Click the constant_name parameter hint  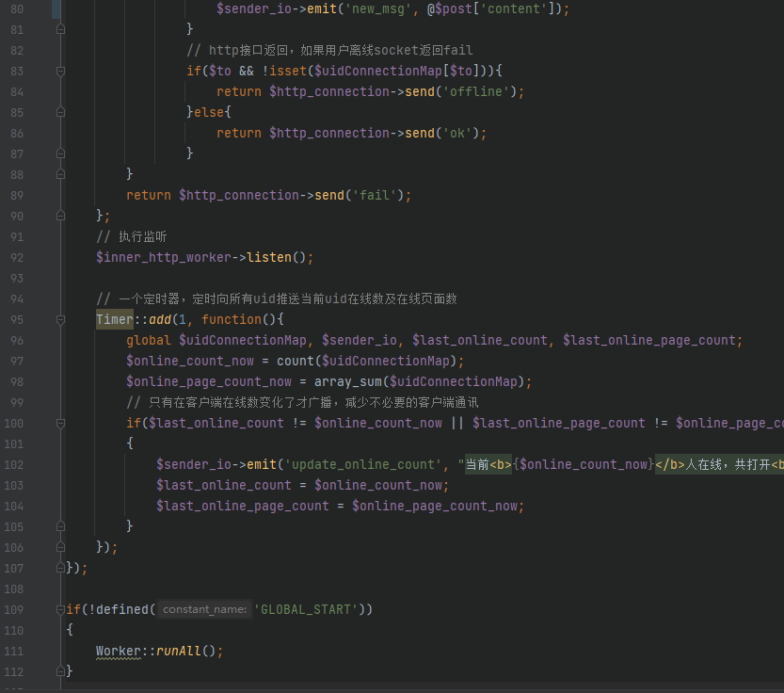point(204,609)
